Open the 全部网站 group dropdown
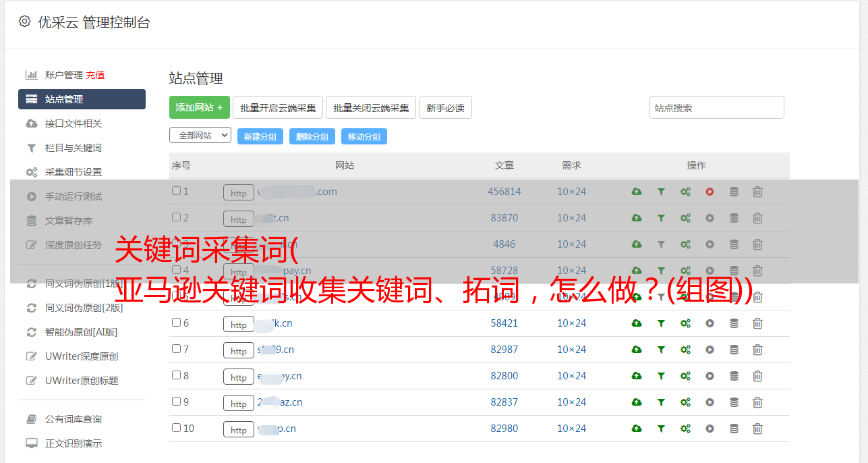868x463 pixels. click(200, 136)
